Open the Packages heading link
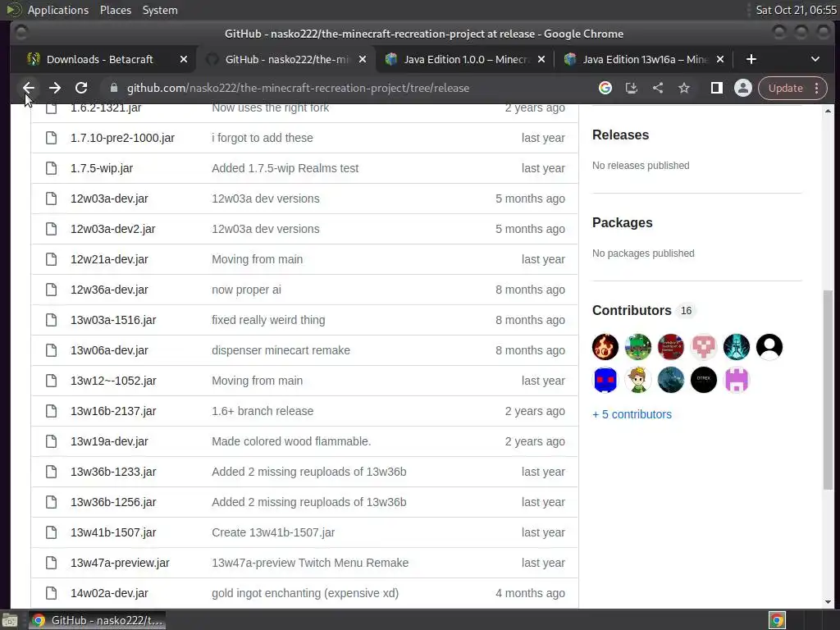 (x=622, y=223)
